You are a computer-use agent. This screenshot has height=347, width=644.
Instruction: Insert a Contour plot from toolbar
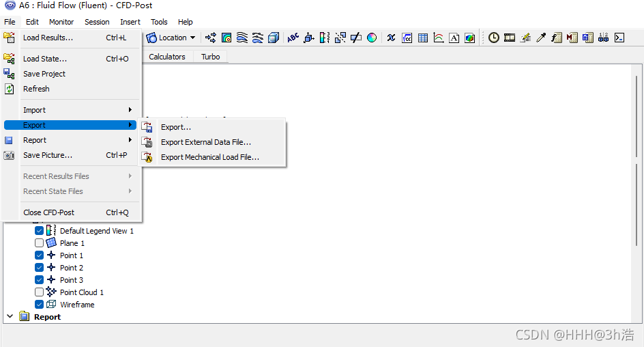226,38
